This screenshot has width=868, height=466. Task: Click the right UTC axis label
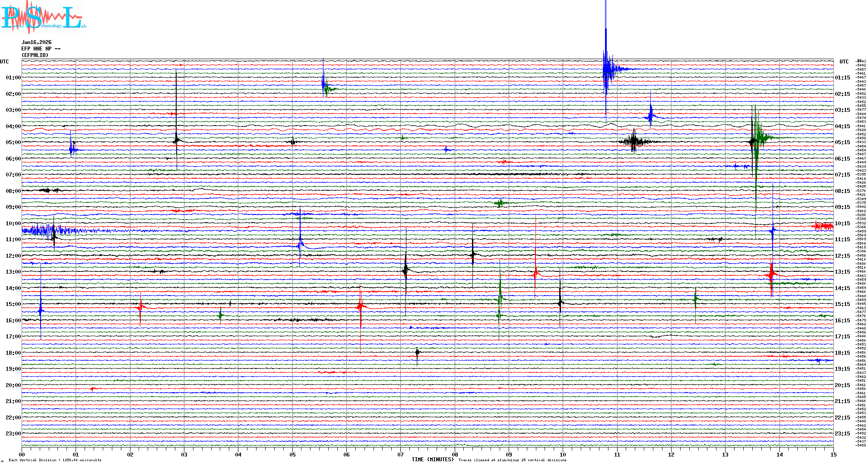click(x=844, y=62)
